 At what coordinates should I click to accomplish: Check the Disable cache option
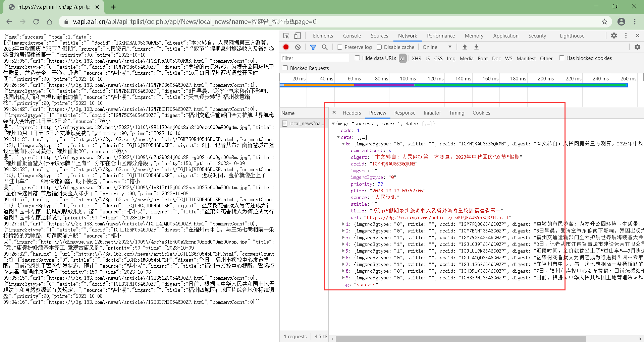pos(379,47)
